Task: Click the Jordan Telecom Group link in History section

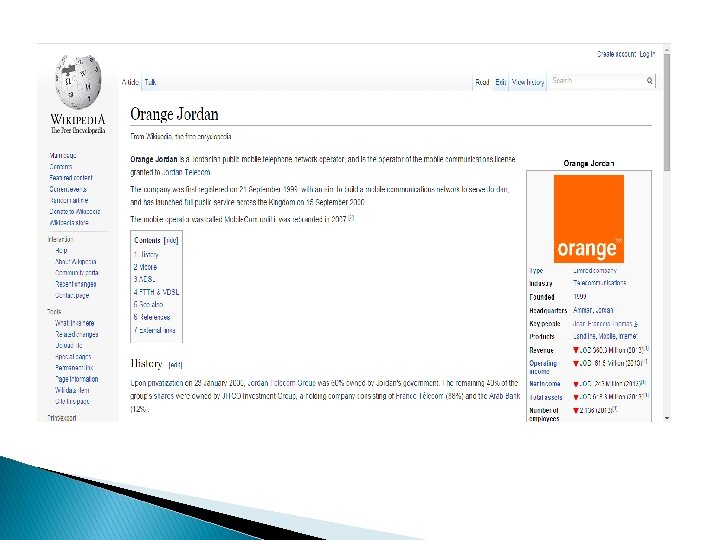Action: tap(281, 383)
